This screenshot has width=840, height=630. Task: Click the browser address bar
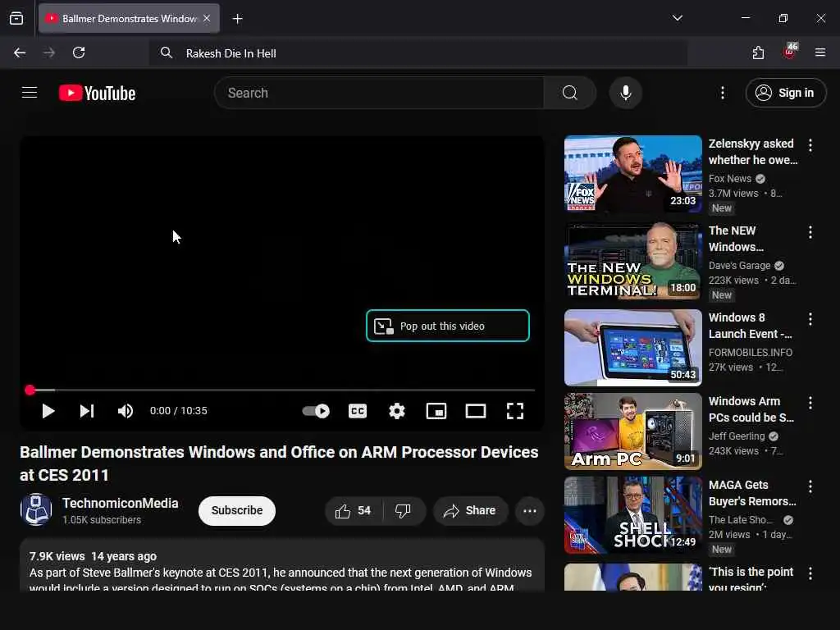tap(418, 53)
